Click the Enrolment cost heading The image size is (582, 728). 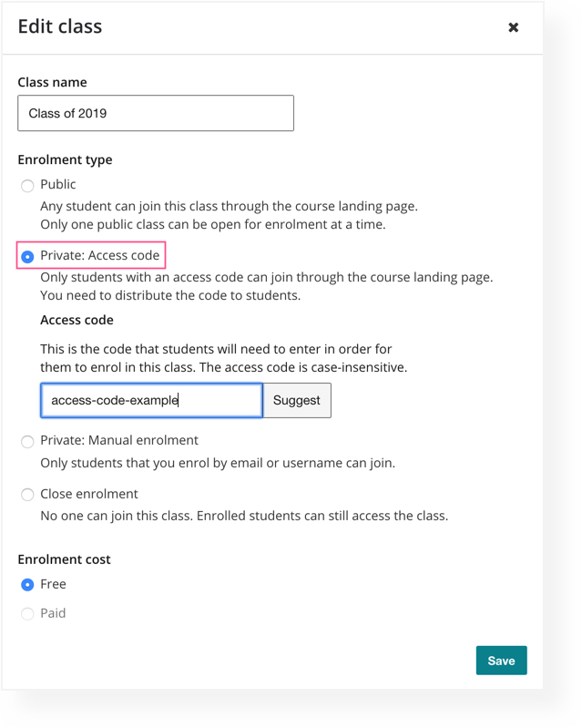64,559
